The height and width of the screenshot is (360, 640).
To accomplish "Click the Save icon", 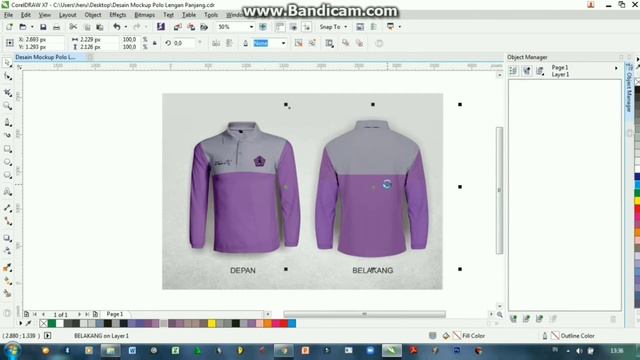I will [x=43, y=27].
